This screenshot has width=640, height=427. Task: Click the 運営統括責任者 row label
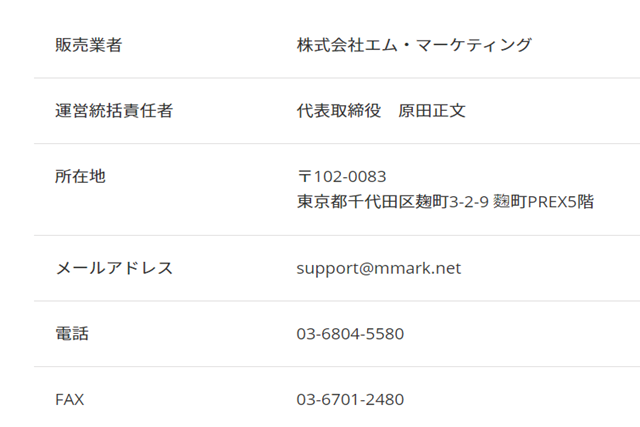(x=113, y=111)
